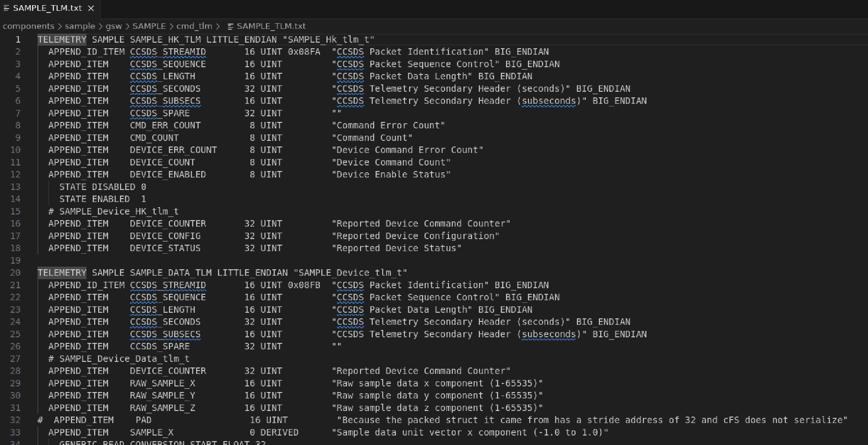
Task: Click 'RAW_SAMPLE_X' item name
Action: 163,383
